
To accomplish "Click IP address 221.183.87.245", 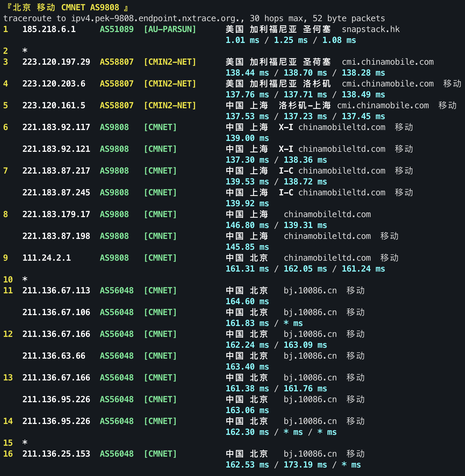I will [56, 193].
